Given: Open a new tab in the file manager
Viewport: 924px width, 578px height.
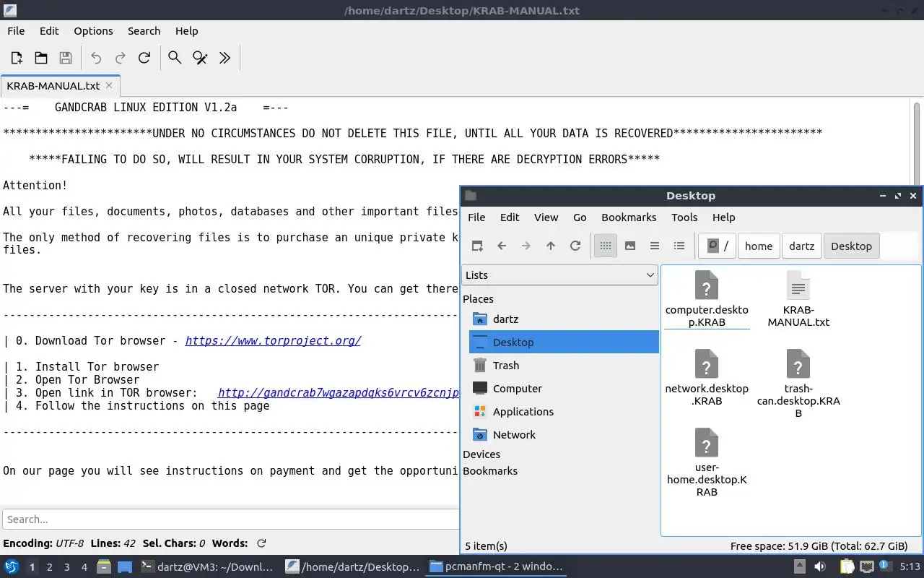Looking at the screenshot, I should point(477,246).
